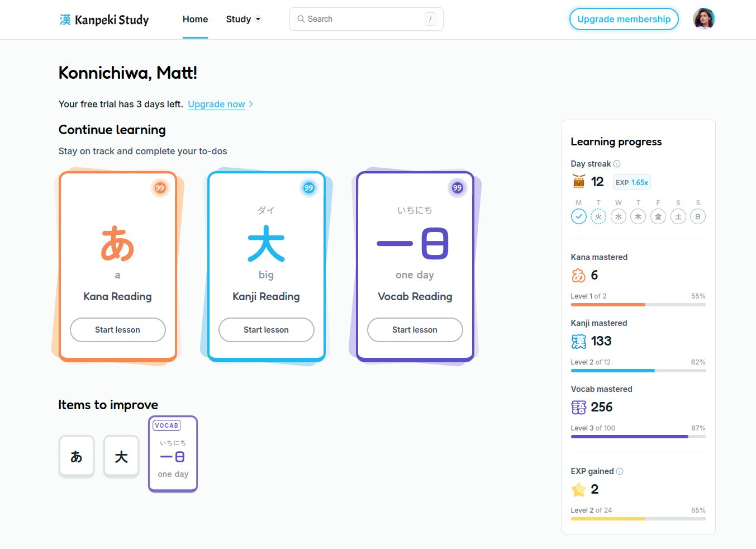Click the Upgrade membership button
This screenshot has height=549, width=756.
624,19
